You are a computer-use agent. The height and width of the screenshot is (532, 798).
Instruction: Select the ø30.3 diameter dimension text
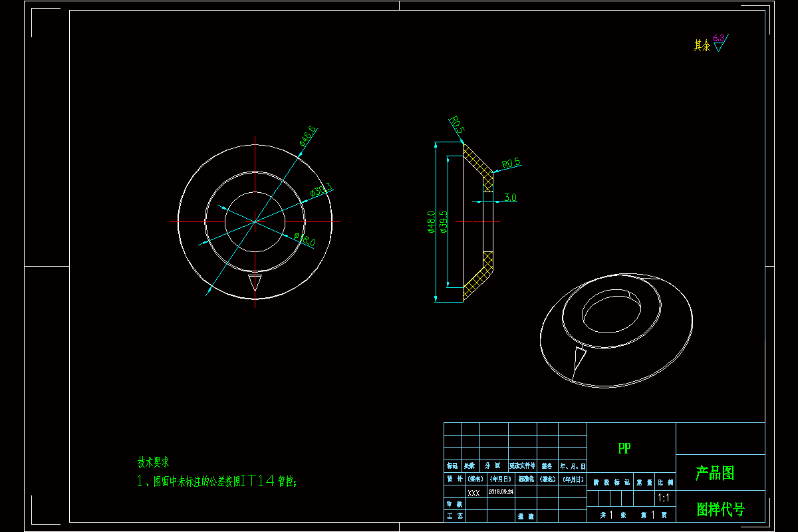point(321,191)
